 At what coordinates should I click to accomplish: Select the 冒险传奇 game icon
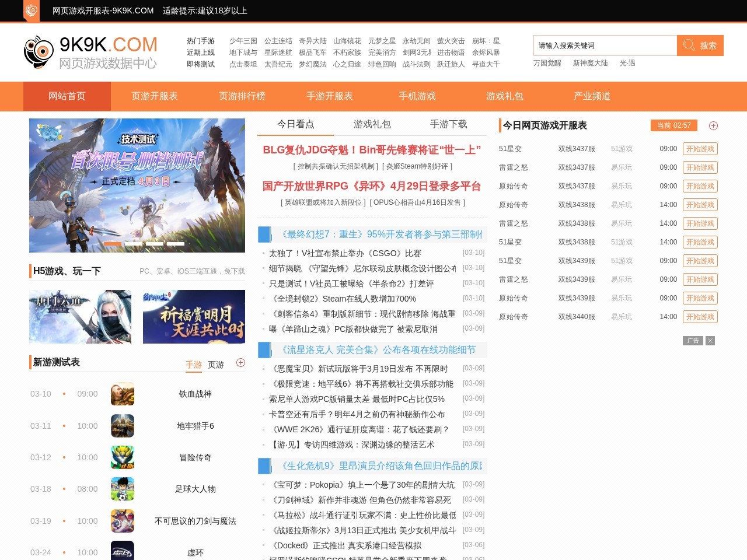coord(122,457)
